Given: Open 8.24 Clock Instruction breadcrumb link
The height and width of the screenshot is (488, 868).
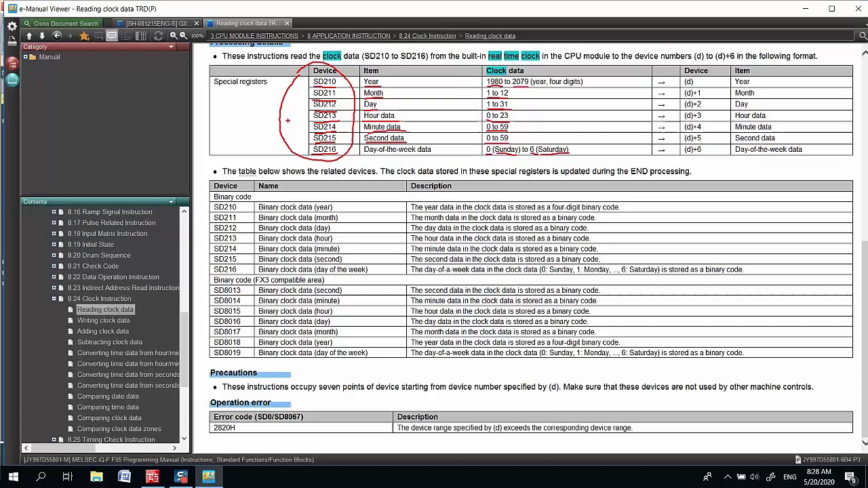Looking at the screenshot, I should pyautogui.click(x=427, y=36).
